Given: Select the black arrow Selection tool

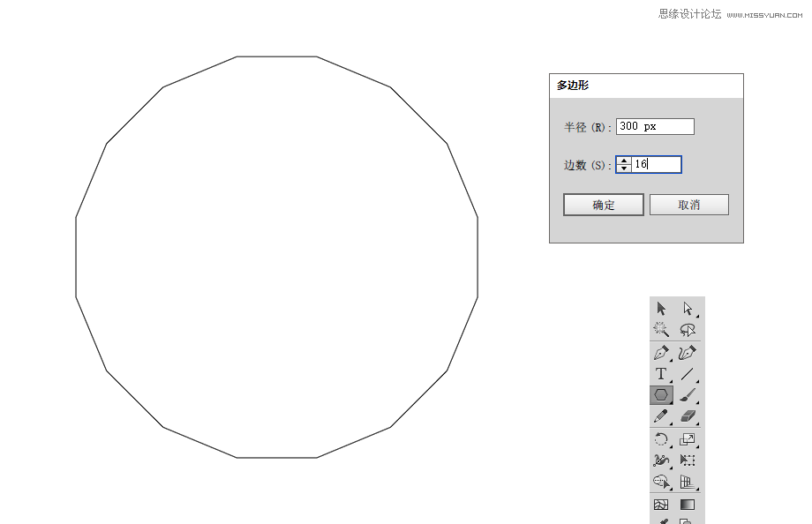Looking at the screenshot, I should tap(662, 309).
